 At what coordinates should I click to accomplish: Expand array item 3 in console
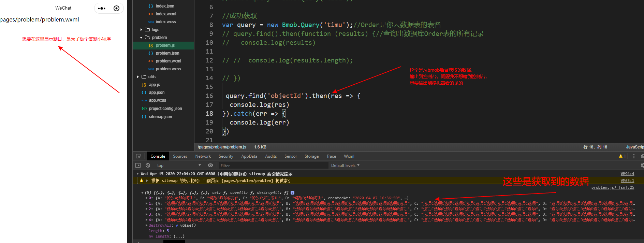(x=147, y=214)
